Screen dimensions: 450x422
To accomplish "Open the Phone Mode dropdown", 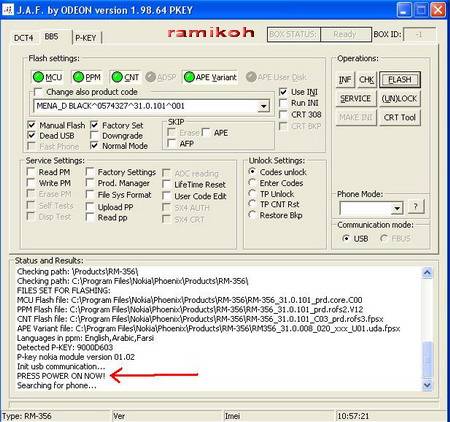I will pyautogui.click(x=397, y=209).
